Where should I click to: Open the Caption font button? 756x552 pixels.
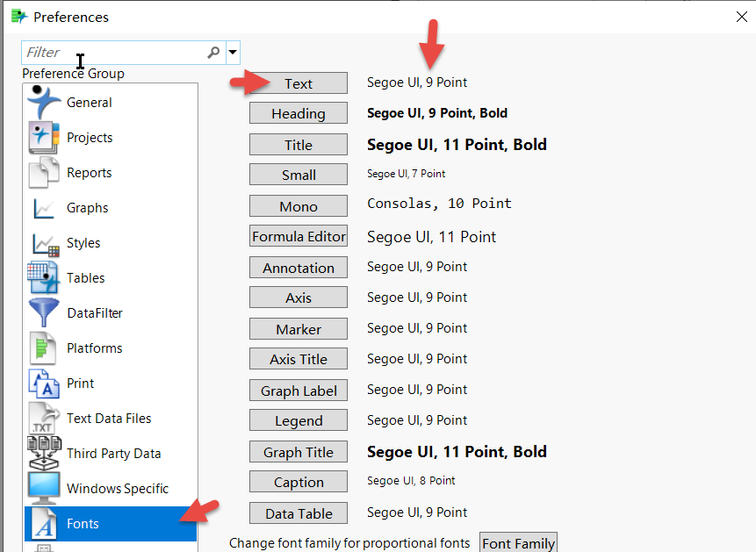point(299,482)
